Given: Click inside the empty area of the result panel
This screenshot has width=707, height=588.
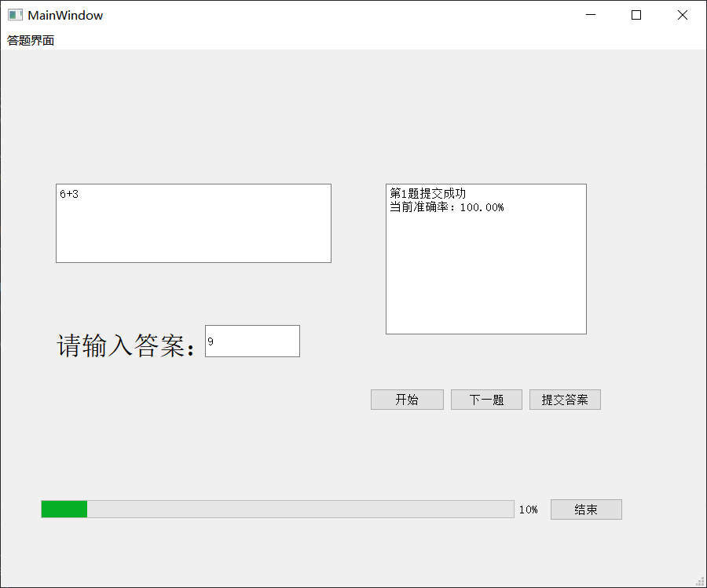Looking at the screenshot, I should (x=485, y=283).
